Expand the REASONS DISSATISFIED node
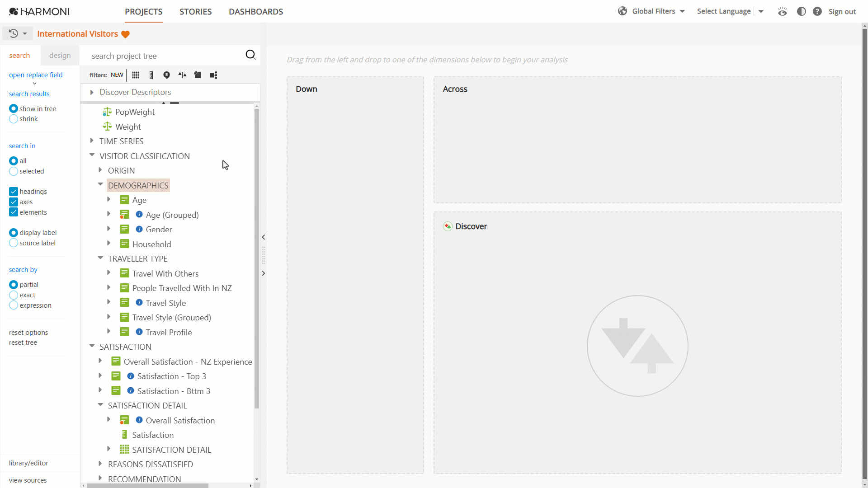 pyautogui.click(x=100, y=464)
